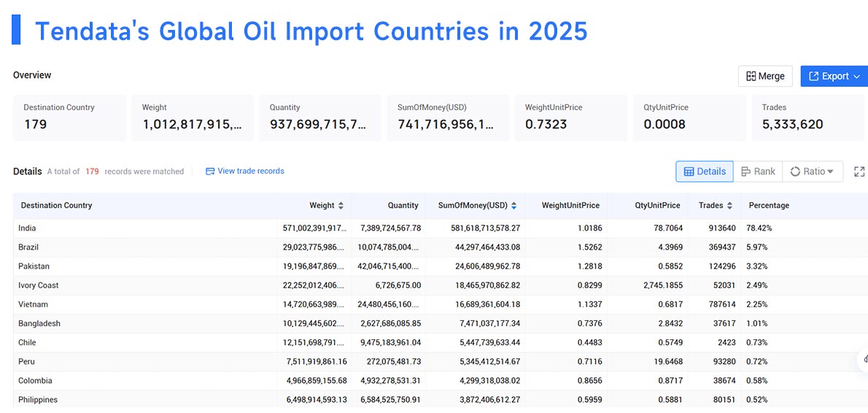Viewport: 868px width, 413px height.
Task: Click India's percentage 78.42%
Action: point(759,228)
